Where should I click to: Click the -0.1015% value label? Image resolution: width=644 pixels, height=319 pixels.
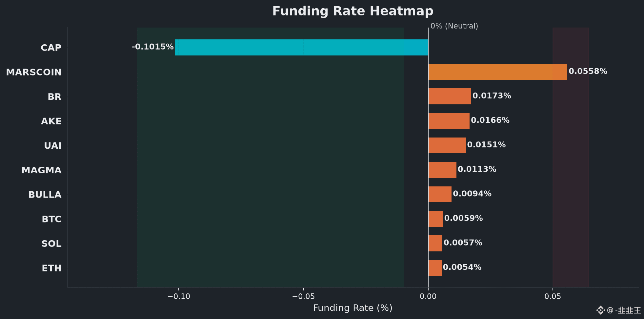(152, 47)
